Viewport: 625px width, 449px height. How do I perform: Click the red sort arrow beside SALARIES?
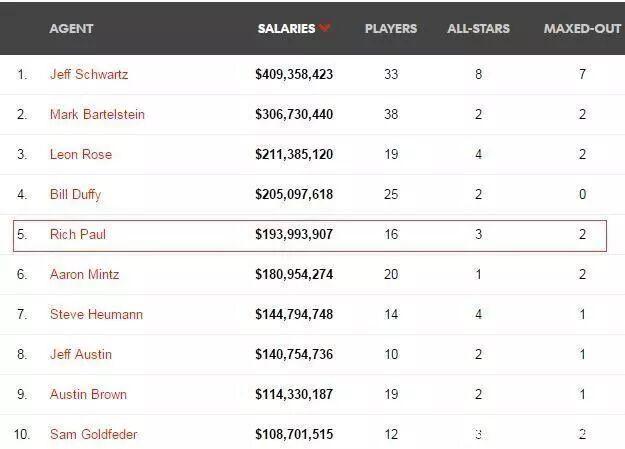(x=325, y=28)
